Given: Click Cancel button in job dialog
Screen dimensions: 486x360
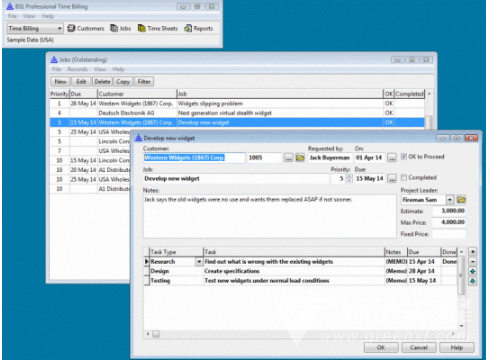Looking at the screenshot, I should [419, 348].
